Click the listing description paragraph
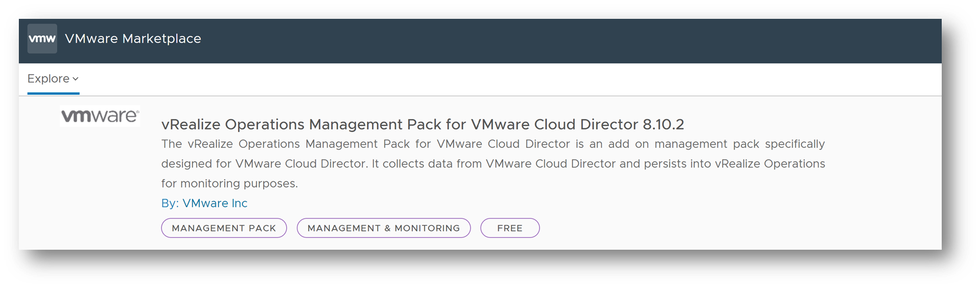The width and height of the screenshot is (980, 288). [x=493, y=164]
